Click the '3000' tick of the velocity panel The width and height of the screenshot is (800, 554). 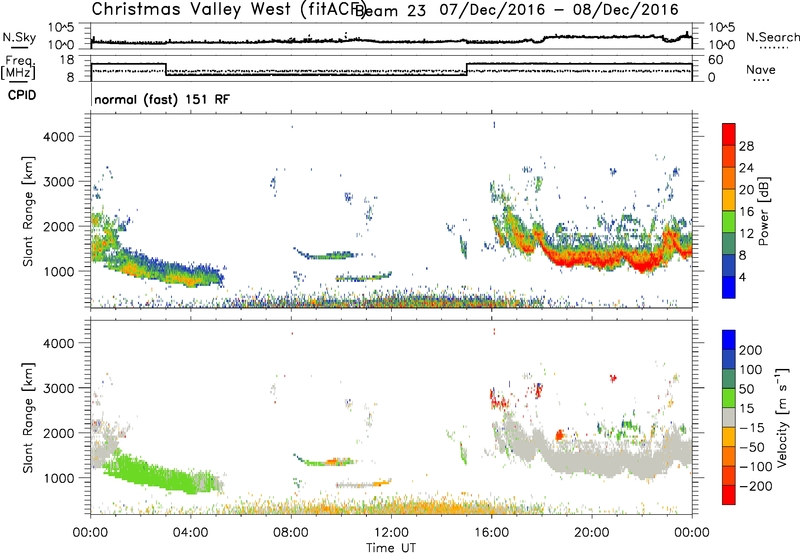[x=59, y=388]
